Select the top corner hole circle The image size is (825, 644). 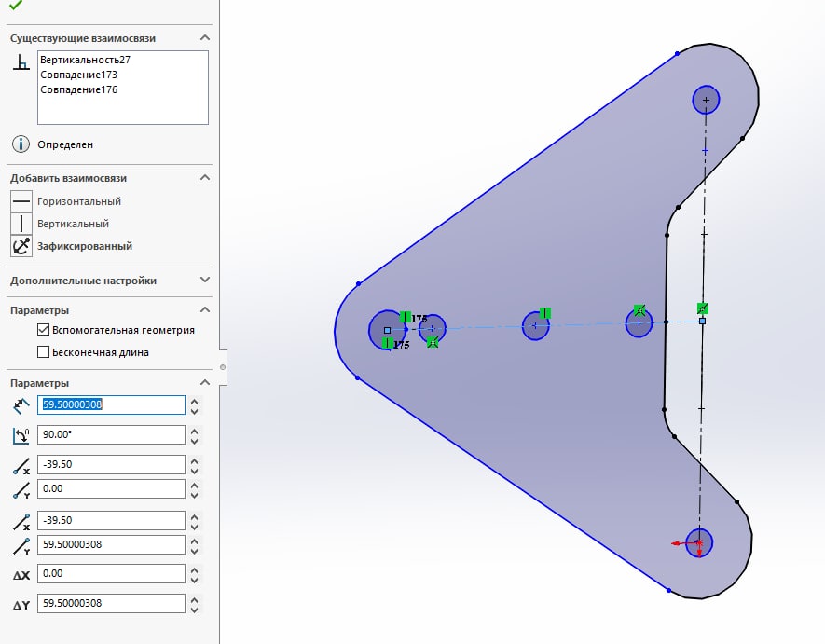tap(706, 100)
